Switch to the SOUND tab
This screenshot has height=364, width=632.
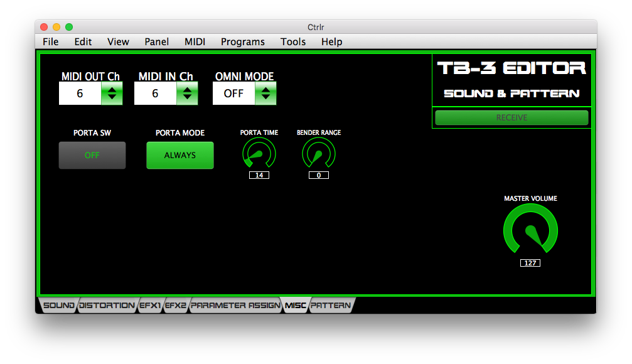[59, 306]
